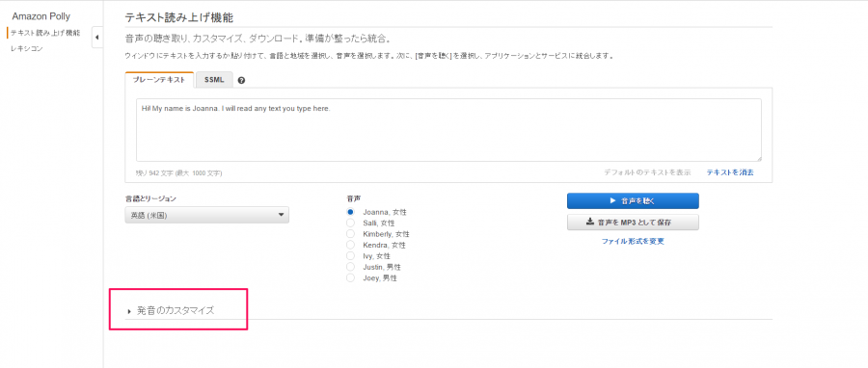
Task: Select the Kendra voice radio button
Action: coord(350,245)
